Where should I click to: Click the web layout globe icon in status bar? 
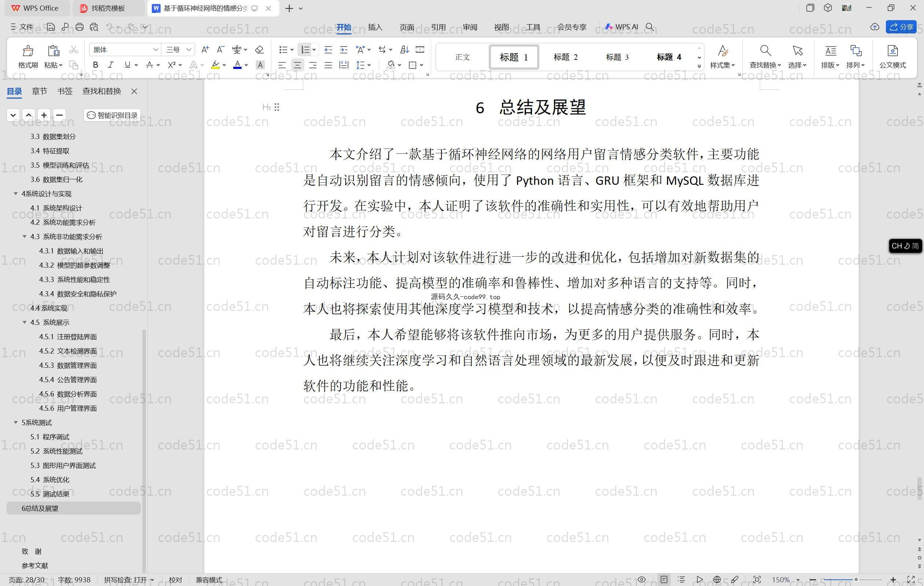[717, 579]
